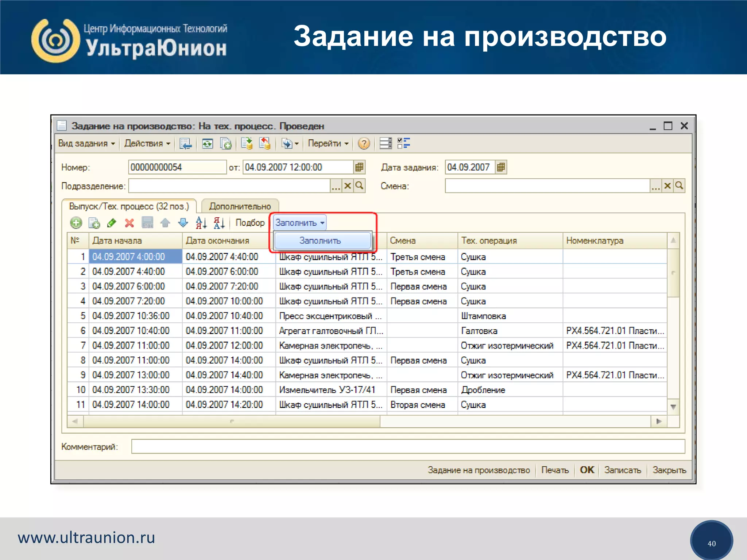The image size is (747, 560).
Task: Open the Перейти dropdown menu
Action: click(x=328, y=144)
